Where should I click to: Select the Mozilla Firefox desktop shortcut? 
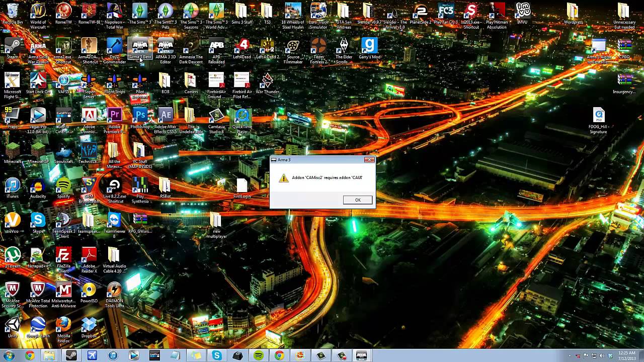[63, 329]
